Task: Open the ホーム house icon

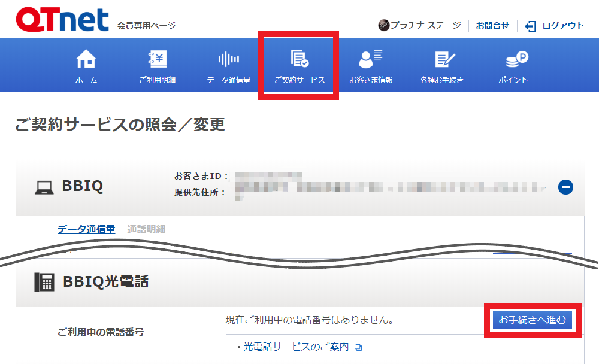Action: 86,59
